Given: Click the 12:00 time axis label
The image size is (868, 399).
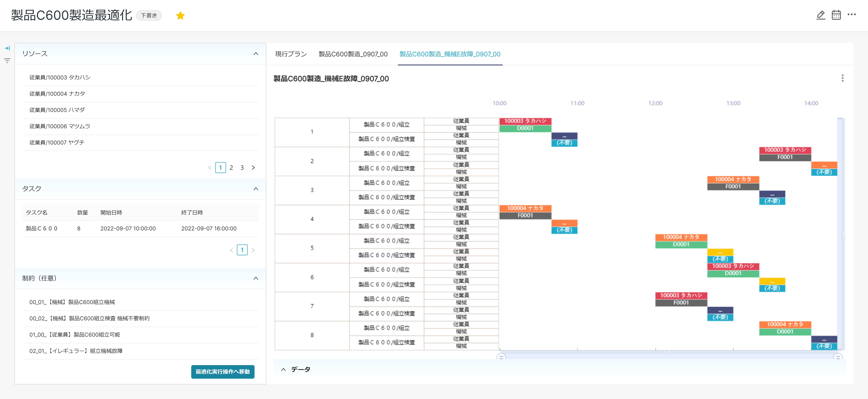Looking at the screenshot, I should (x=655, y=104).
